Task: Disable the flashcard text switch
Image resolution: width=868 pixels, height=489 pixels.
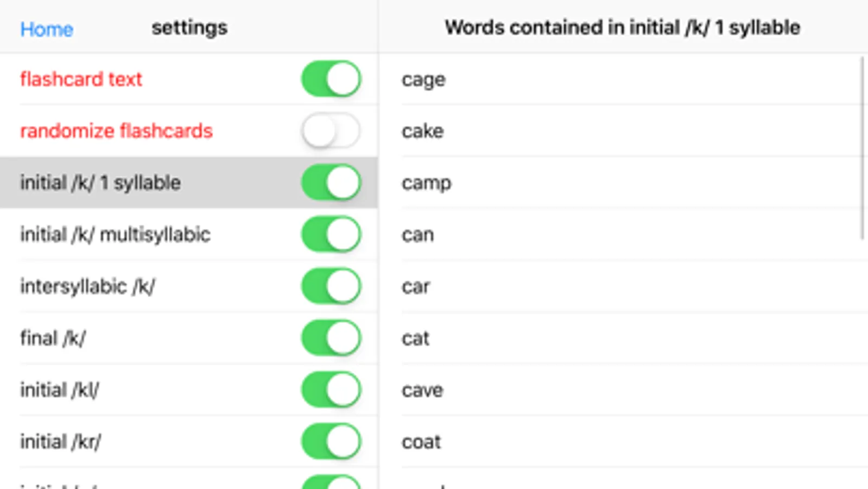Action: (331, 79)
